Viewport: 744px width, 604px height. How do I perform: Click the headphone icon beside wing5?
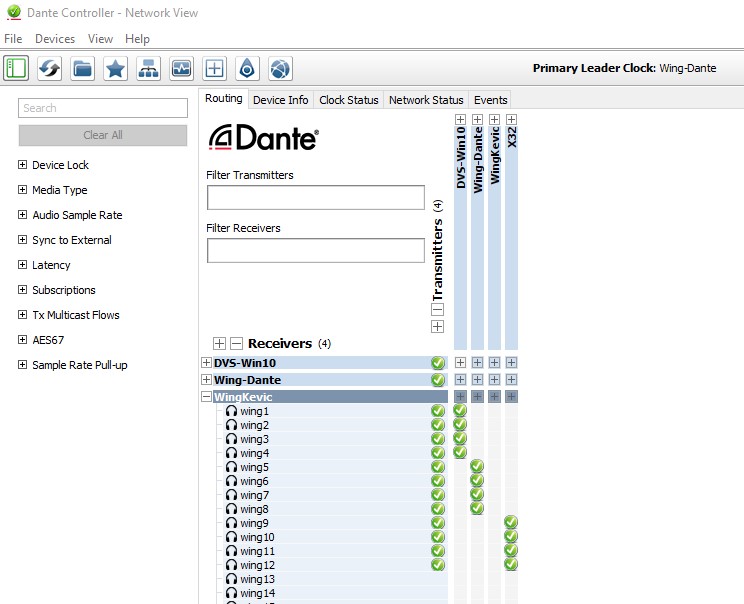(232, 467)
